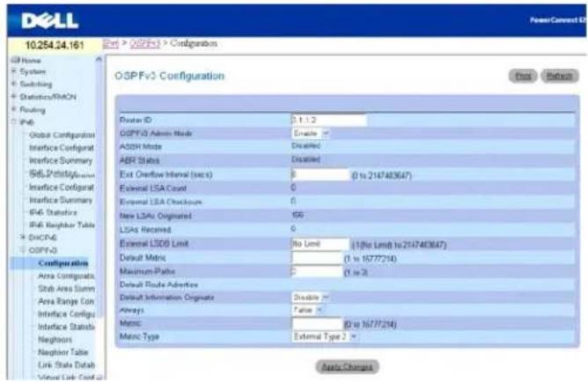The height and width of the screenshot is (382, 588).
Task: Follow the OSPFv3 breadcrumb link
Action: (144, 43)
